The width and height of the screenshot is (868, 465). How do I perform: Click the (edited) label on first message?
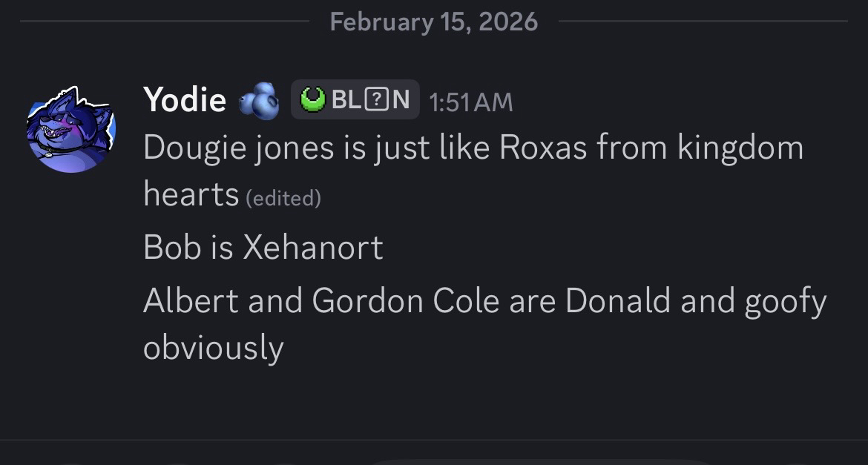point(283,198)
